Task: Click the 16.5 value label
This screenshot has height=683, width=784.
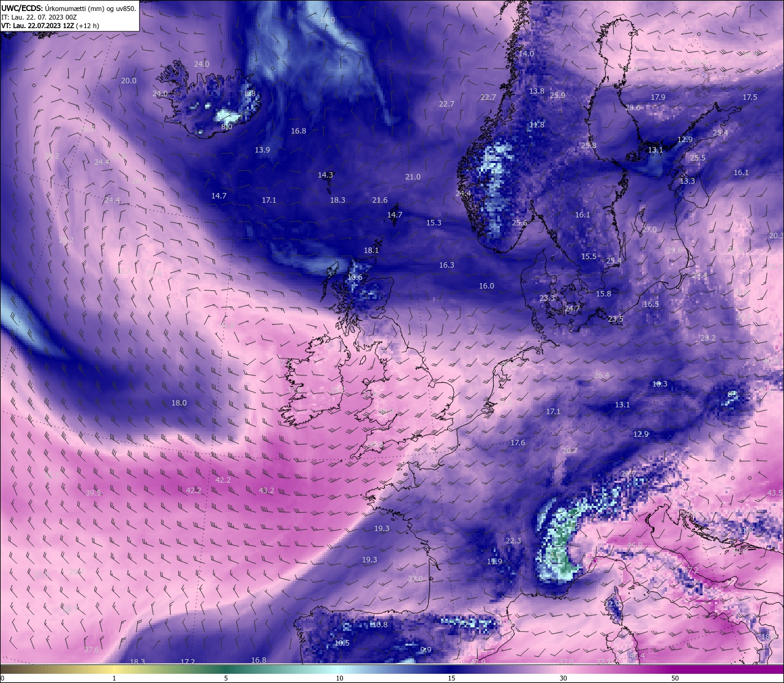Action: click(651, 304)
